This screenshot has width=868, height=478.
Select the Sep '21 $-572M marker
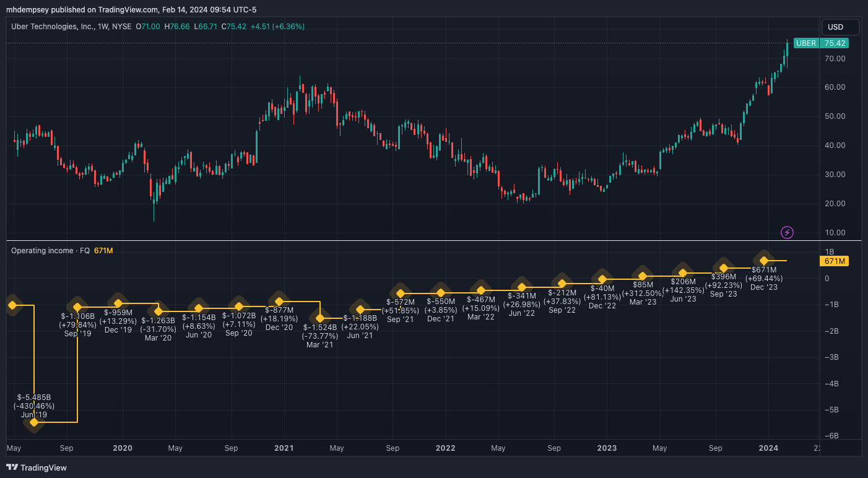coord(401,293)
